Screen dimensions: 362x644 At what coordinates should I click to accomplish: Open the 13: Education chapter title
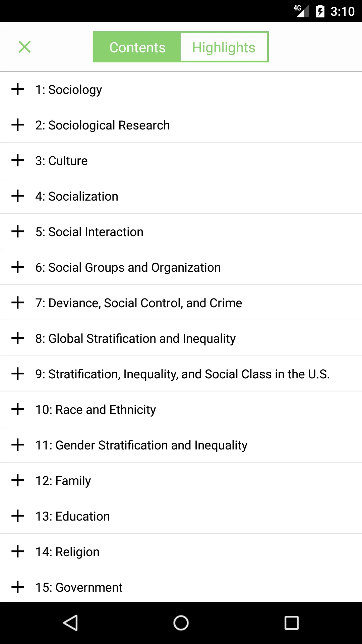tap(73, 516)
